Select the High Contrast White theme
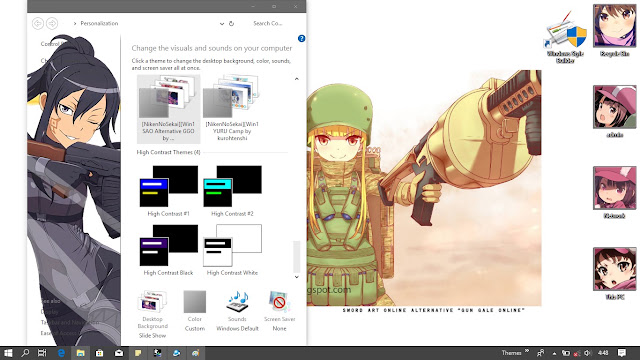The height and width of the screenshot is (360, 640). 232,250
